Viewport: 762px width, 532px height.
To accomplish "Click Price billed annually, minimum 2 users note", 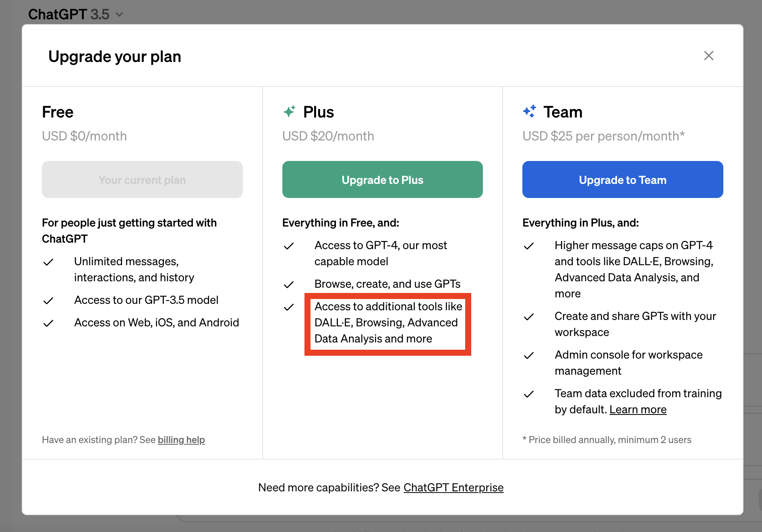I will (607, 440).
